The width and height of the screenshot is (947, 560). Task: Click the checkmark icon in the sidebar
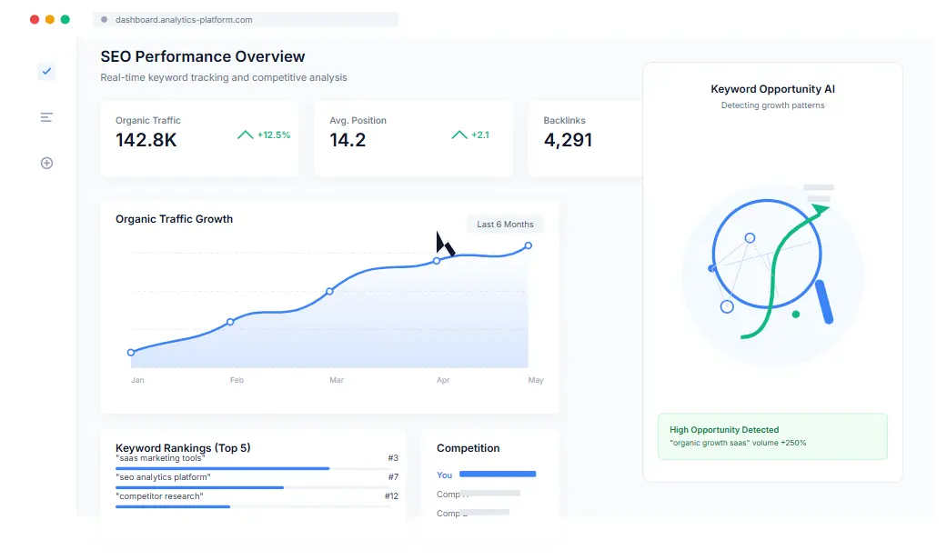[46, 71]
